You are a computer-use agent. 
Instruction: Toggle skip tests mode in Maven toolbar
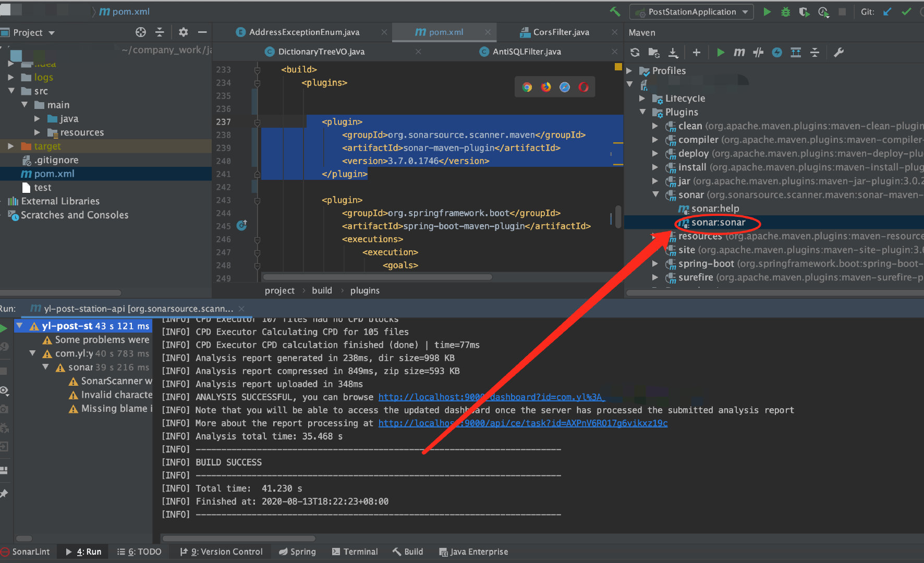(777, 52)
